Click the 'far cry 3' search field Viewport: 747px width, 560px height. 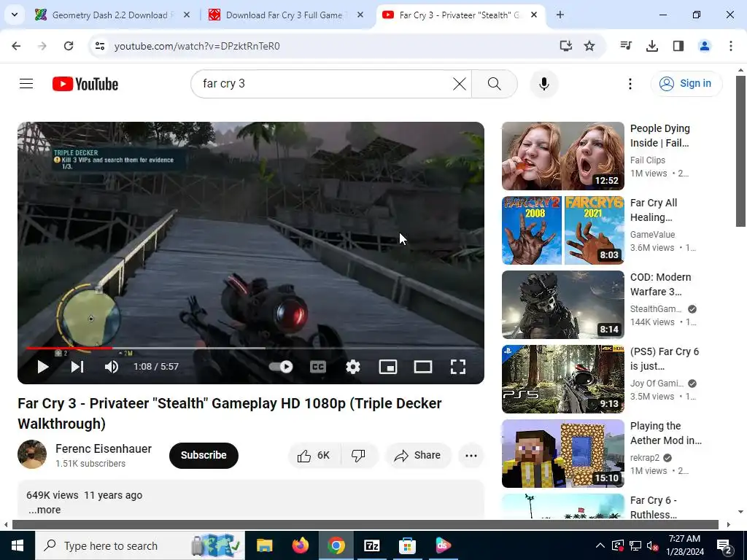324,84
